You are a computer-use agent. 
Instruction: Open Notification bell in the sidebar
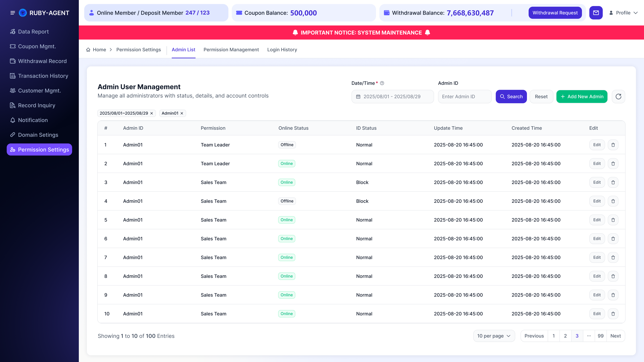(x=33, y=120)
